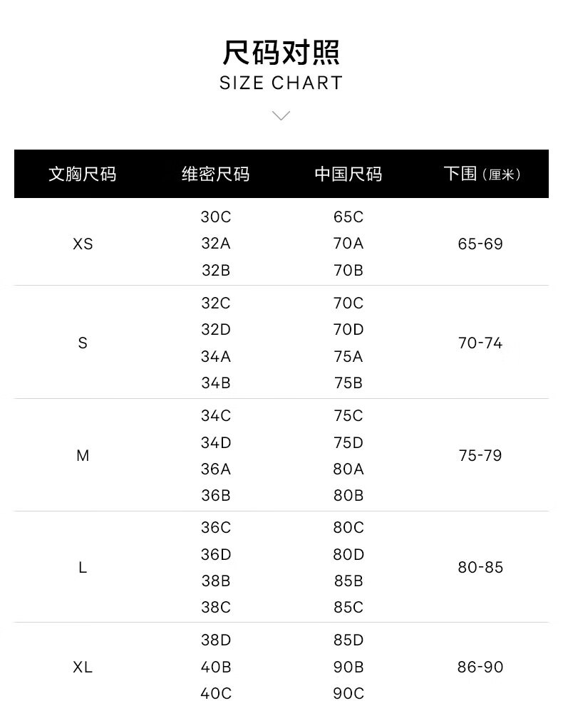Click the down chevron below SIZE CHART
The width and height of the screenshot is (563, 728).
[281, 115]
